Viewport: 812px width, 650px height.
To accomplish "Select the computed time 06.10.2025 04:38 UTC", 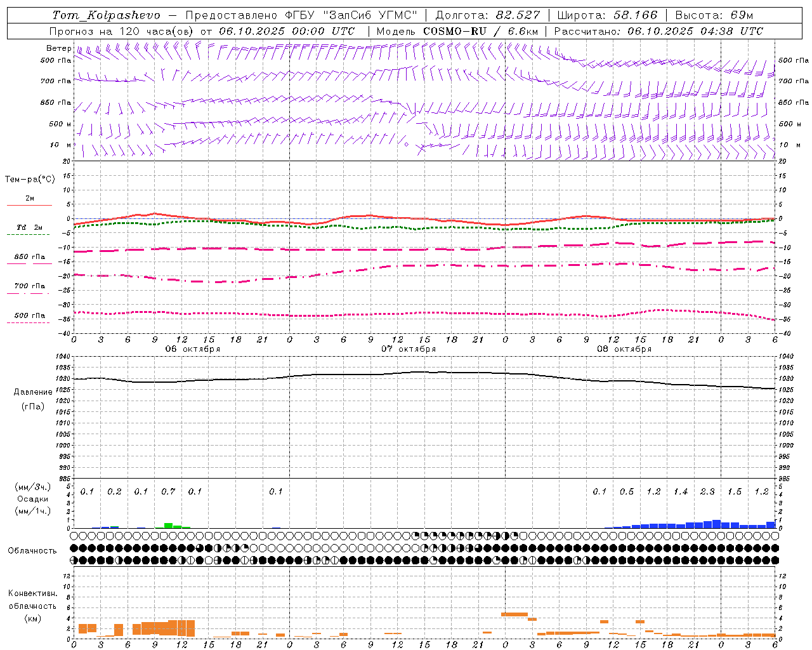I will coord(695,31).
